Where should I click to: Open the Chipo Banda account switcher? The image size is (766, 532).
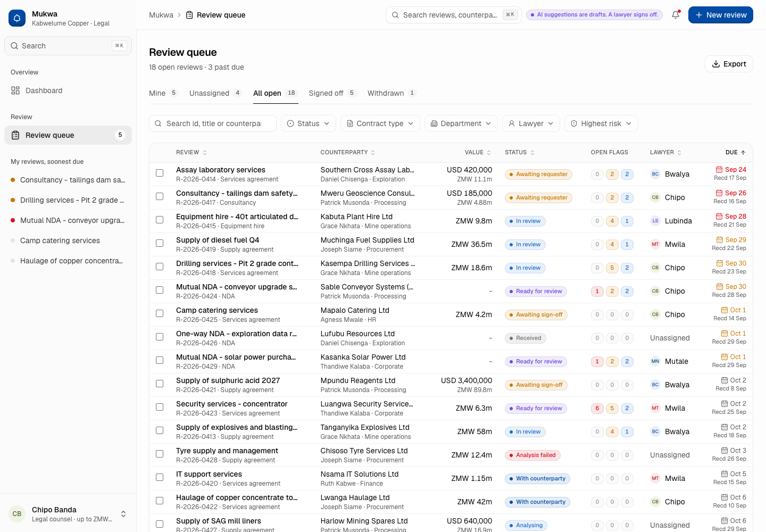coord(68,514)
